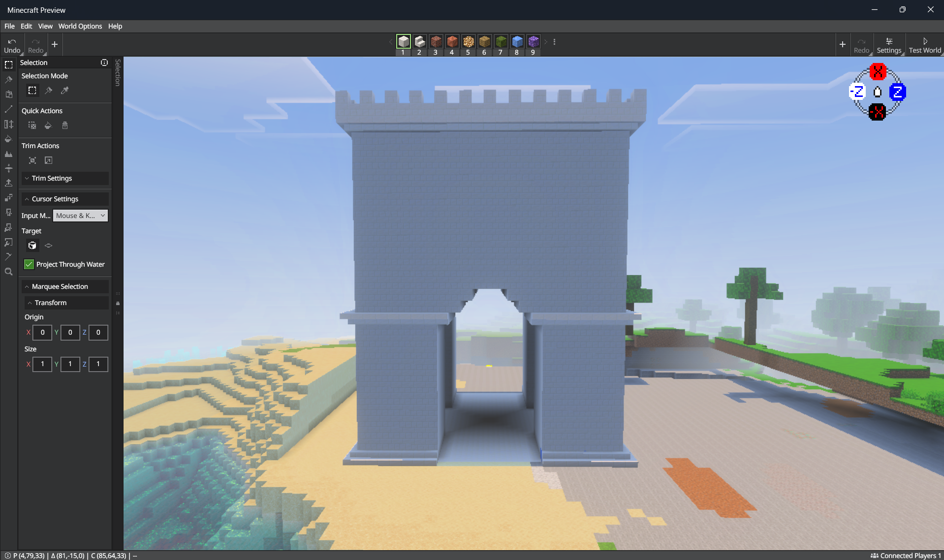Click the lock icon on the pane divider
Image resolution: width=944 pixels, height=560 pixels.
(x=118, y=303)
